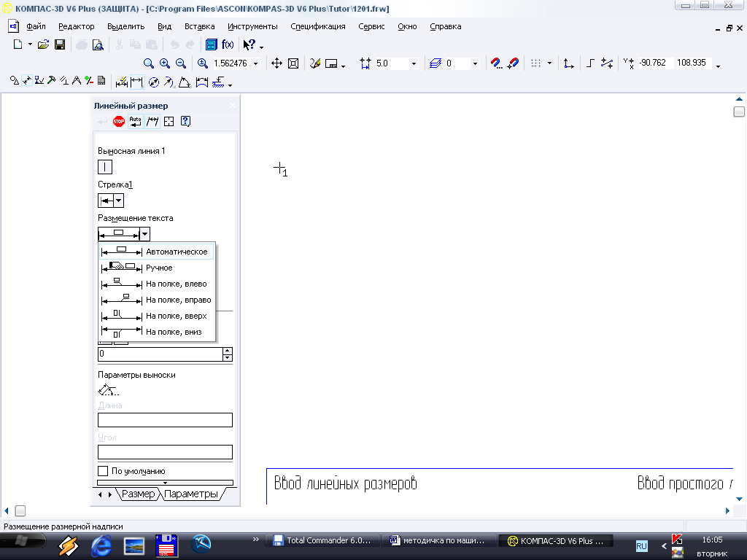Toggle the grid display
Image resolution: width=747 pixels, height=560 pixels.
[x=536, y=63]
